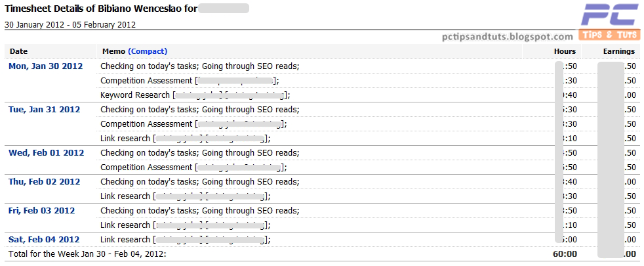Click the pctipsandtuts.blogspot.com watermark text
The height and width of the screenshot is (266, 644).
508,37
